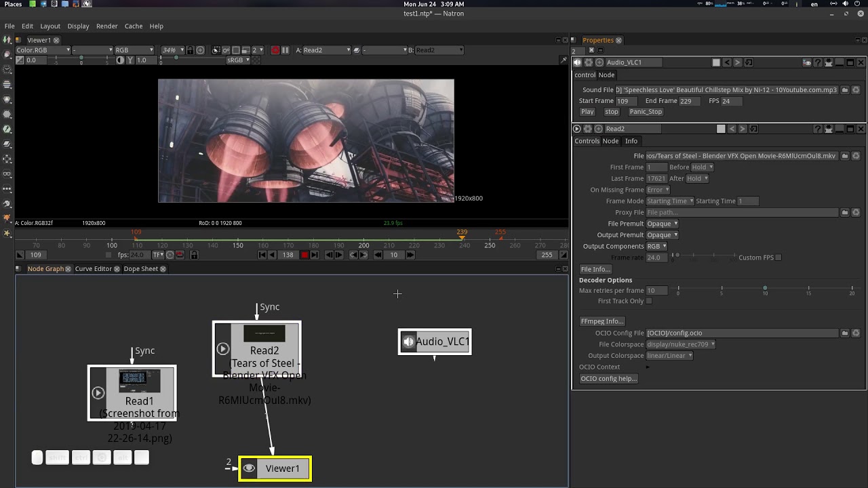Reload the Sound File with the refresh icon

pos(856,89)
